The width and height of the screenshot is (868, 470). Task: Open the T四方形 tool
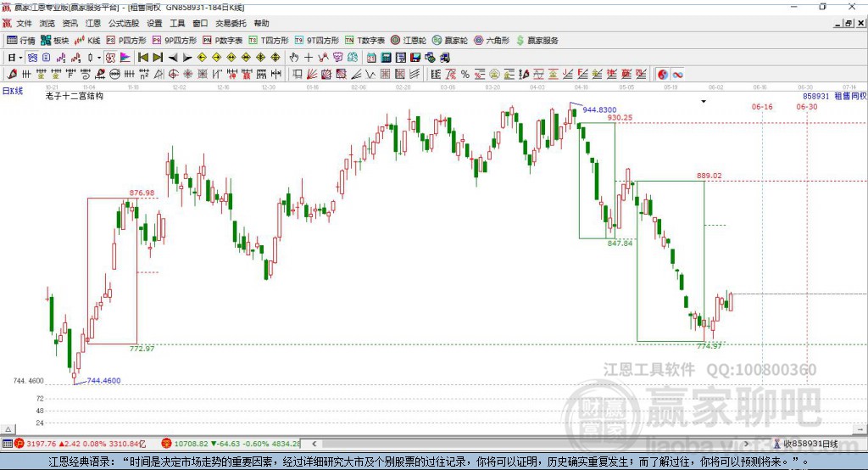pos(269,41)
